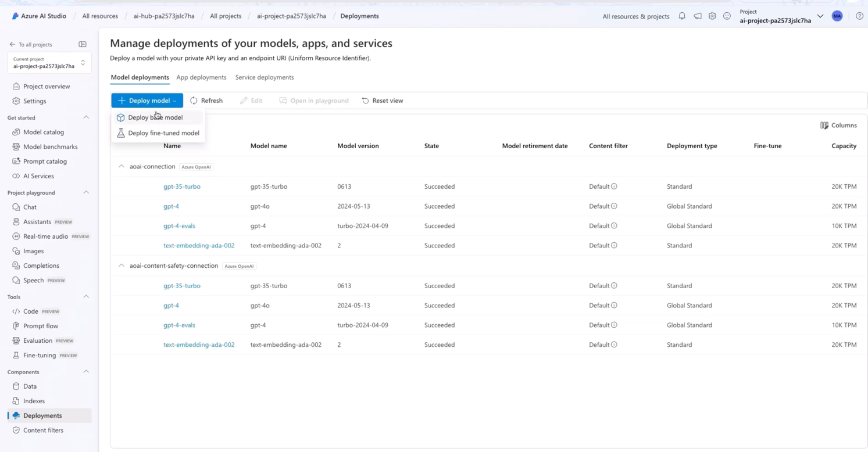Screen dimensions: 868x452
Task: Open gpt-35-turbo under aoai-connection
Action: tap(182, 186)
